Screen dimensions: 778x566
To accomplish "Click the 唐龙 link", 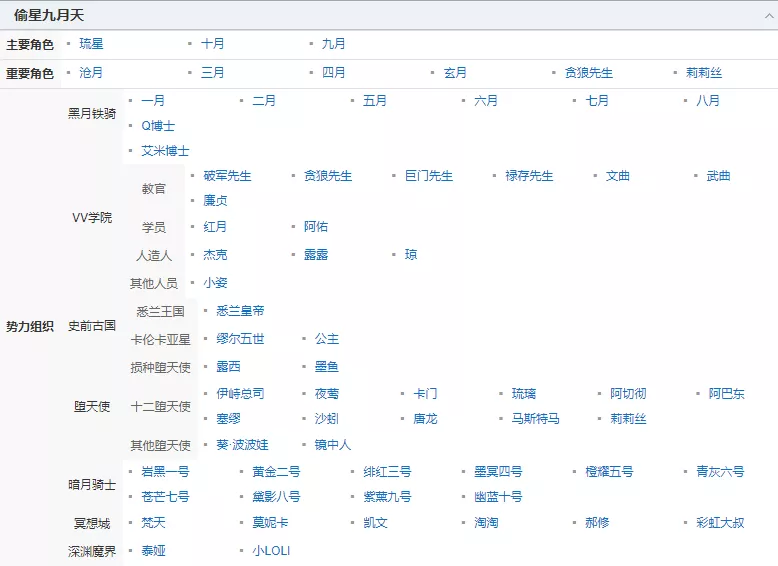I will pyautogui.click(x=425, y=419).
